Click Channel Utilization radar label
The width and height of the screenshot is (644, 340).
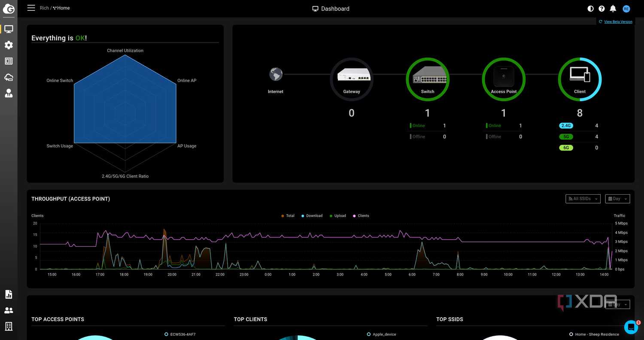click(x=125, y=51)
